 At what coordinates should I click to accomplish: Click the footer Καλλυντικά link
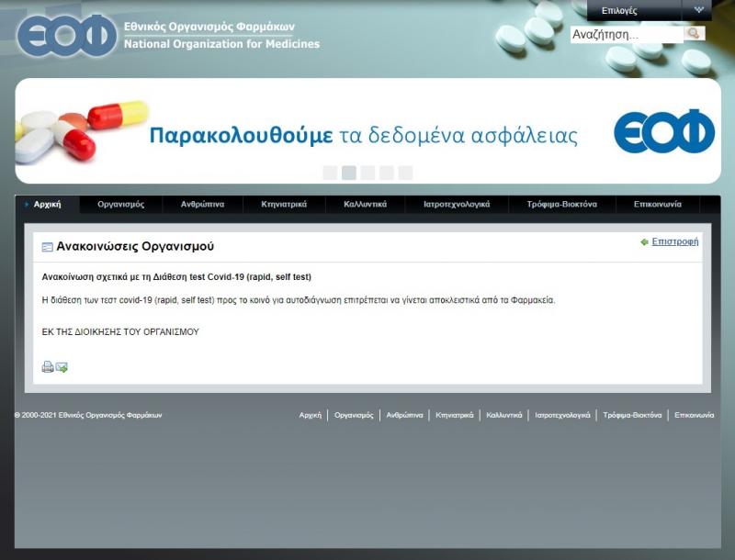pyautogui.click(x=503, y=415)
